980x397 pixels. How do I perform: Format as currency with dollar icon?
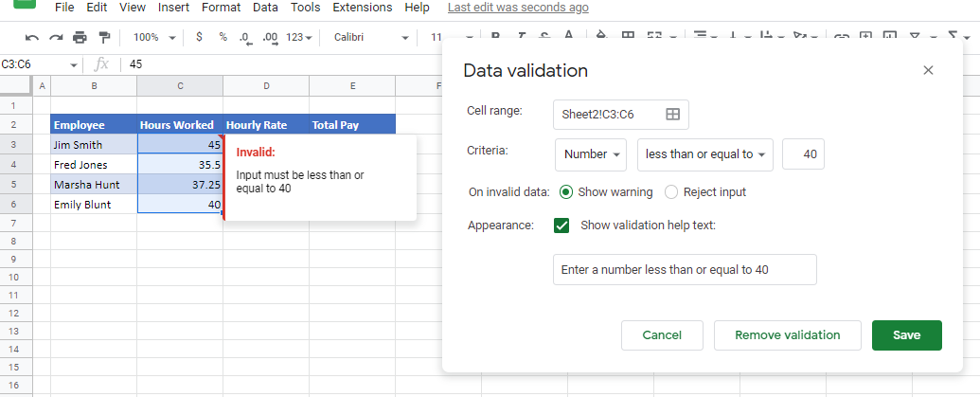tap(199, 37)
